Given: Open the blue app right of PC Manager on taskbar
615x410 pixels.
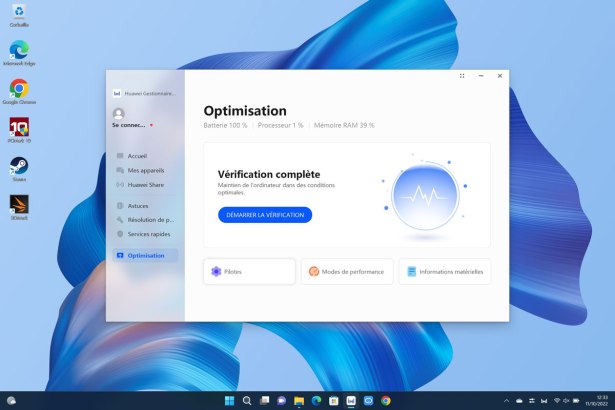Looking at the screenshot, I should click(x=368, y=401).
